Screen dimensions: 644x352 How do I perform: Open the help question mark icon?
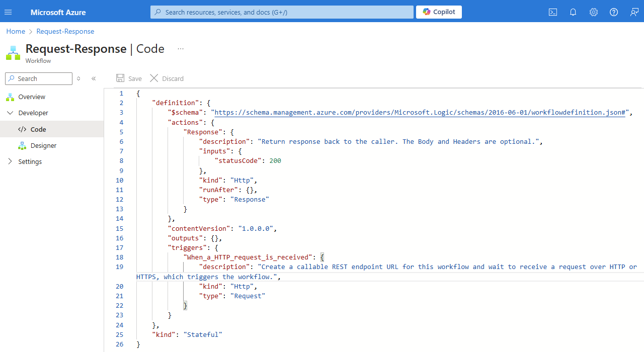click(x=613, y=12)
